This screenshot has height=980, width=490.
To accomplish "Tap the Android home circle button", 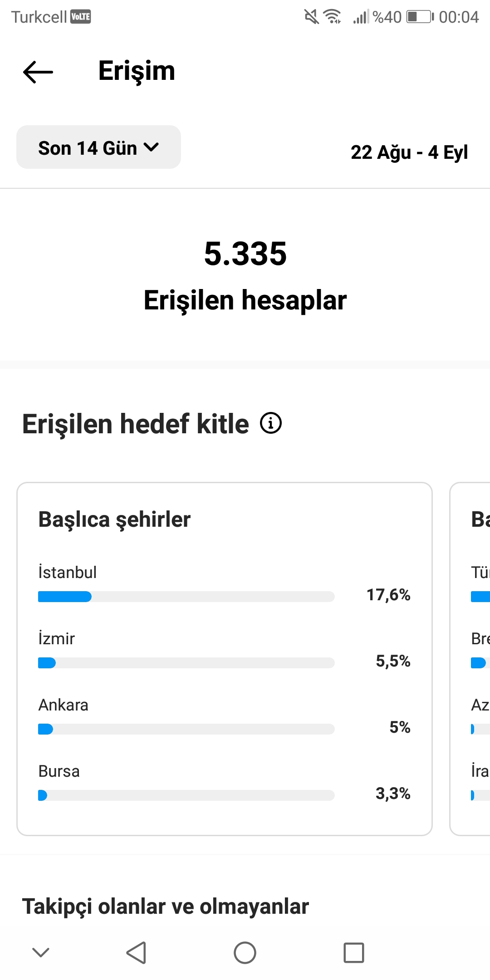I will (245, 952).
